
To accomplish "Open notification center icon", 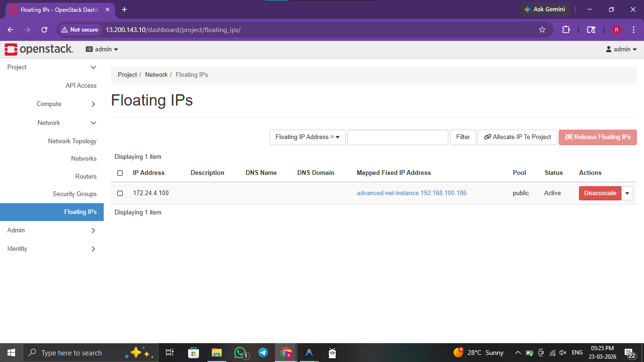I will 630,353.
